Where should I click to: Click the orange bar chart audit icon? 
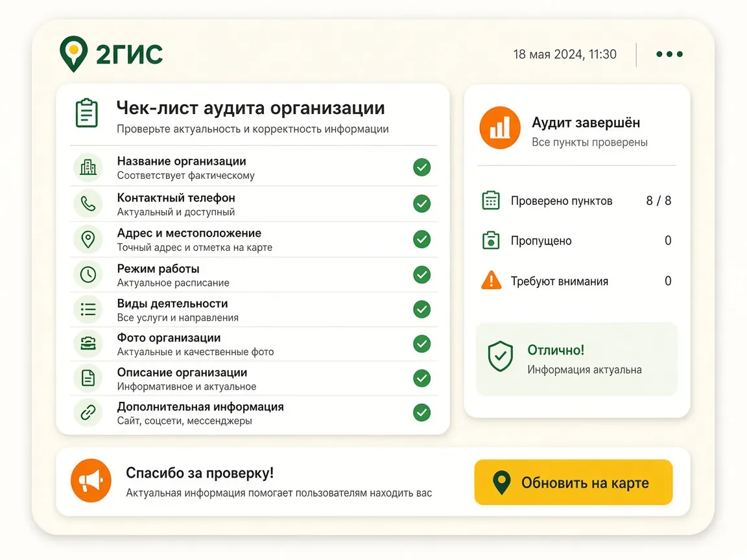point(500,128)
